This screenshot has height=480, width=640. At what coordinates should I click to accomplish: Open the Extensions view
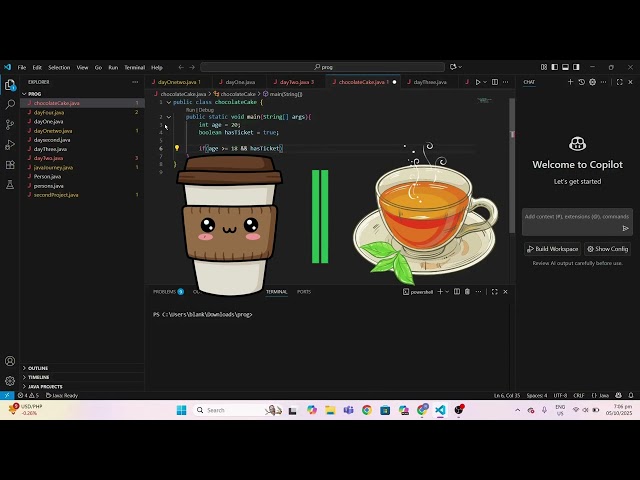tap(10, 164)
